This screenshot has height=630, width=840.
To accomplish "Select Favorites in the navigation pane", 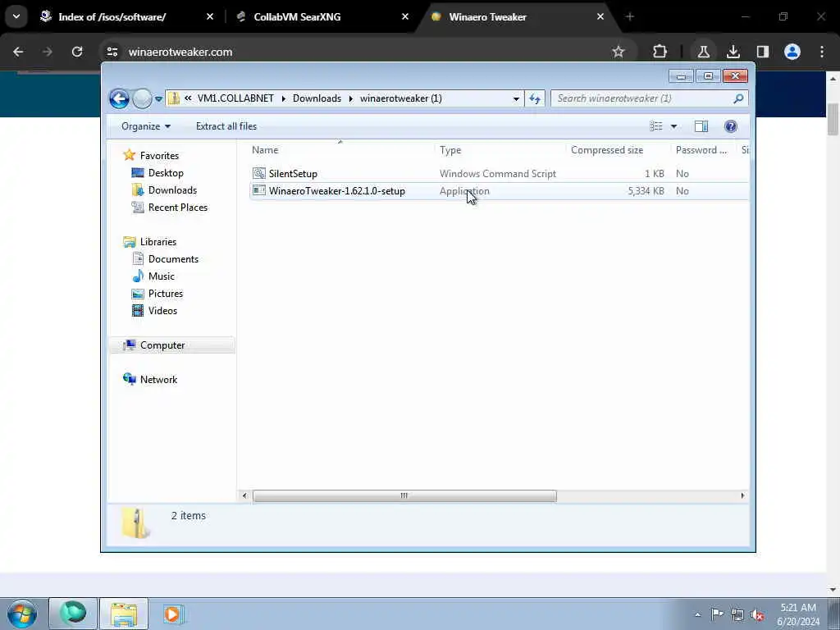I will (159, 155).
